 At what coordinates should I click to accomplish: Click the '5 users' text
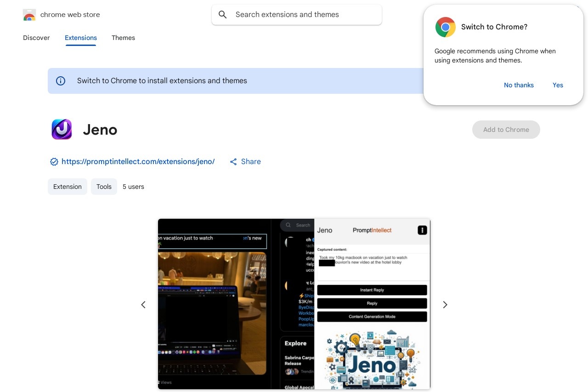point(133,187)
